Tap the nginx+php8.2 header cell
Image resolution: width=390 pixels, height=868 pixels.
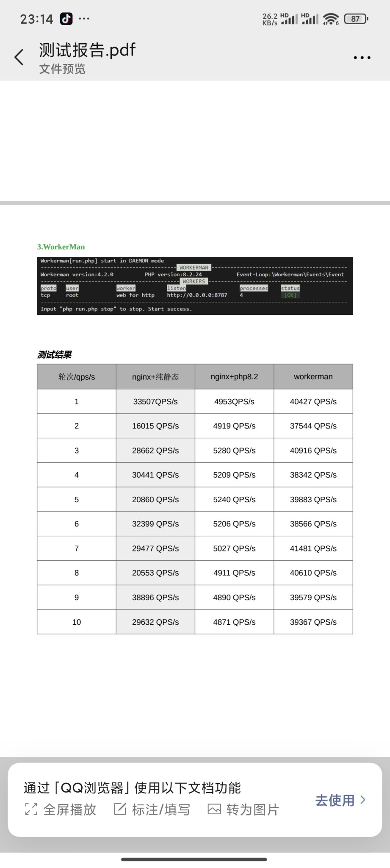click(x=234, y=377)
